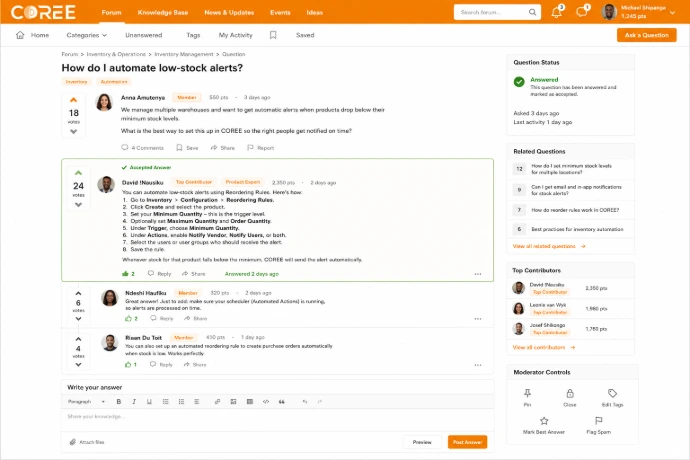
Task: Open related question How do reorder rules work
Action: tap(575, 210)
